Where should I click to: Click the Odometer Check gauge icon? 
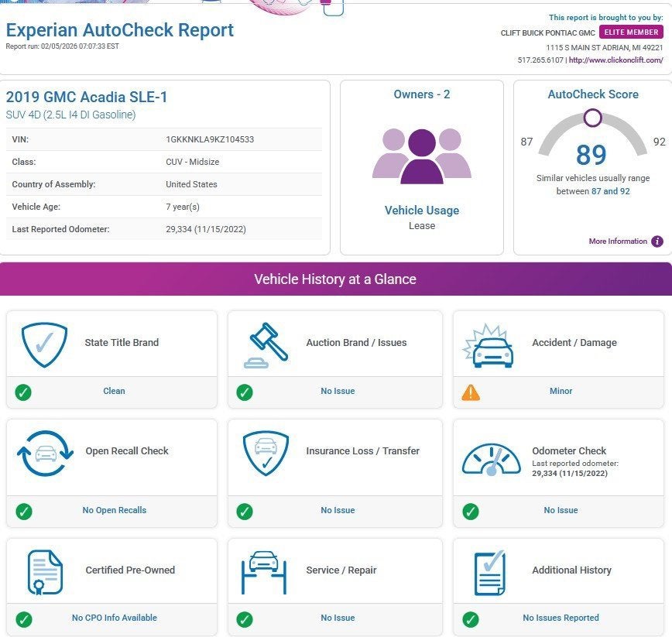492,460
